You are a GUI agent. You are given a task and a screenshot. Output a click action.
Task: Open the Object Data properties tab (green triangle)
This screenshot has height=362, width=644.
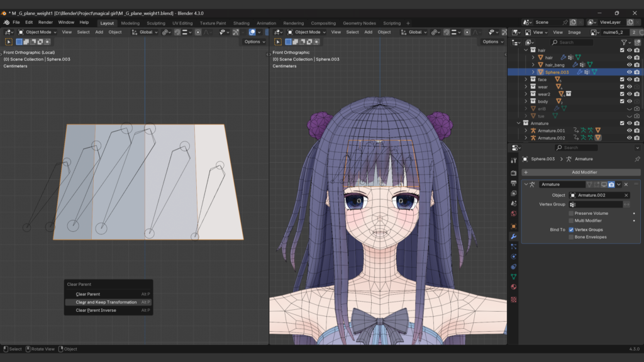(x=513, y=277)
